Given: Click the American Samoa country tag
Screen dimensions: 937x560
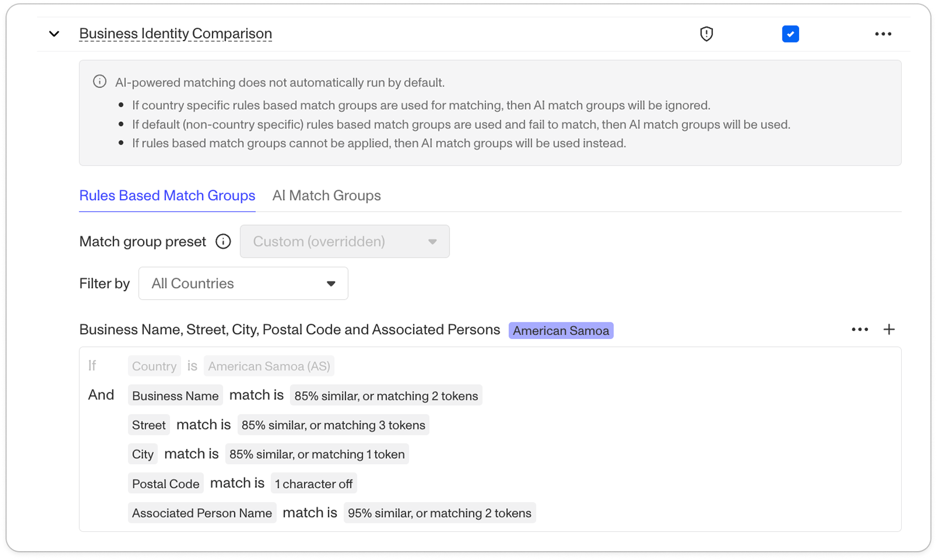Looking at the screenshot, I should pos(561,331).
